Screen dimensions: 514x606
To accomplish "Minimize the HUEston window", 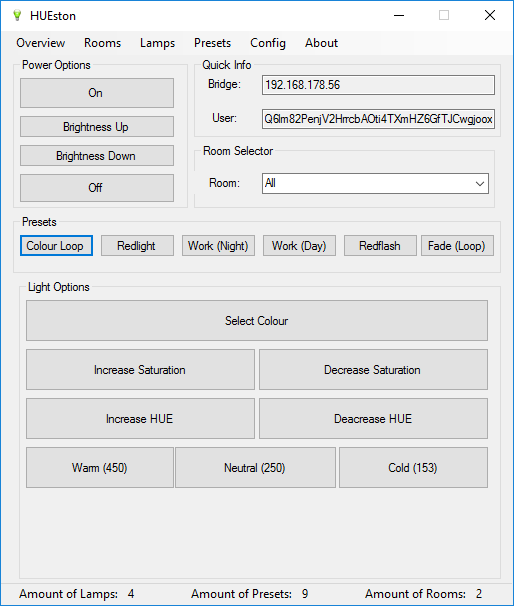I will coord(399,15).
